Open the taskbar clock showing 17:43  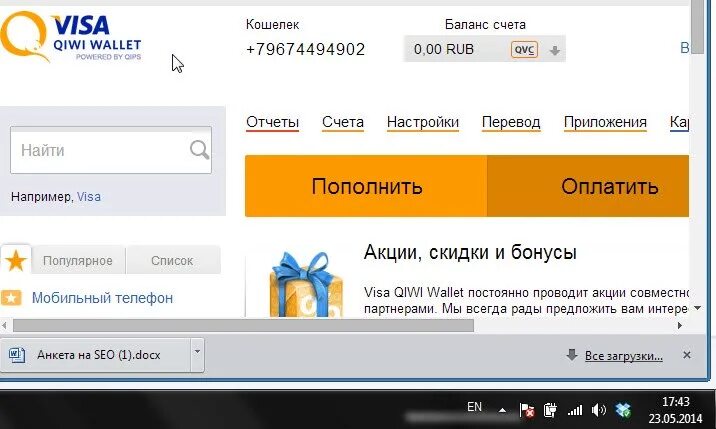click(x=675, y=410)
